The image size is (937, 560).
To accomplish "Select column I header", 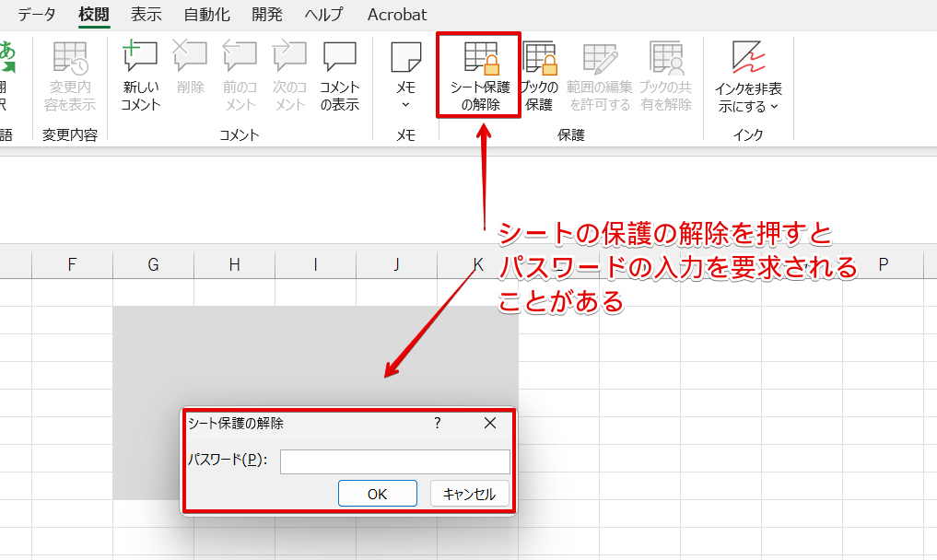I will [x=315, y=264].
